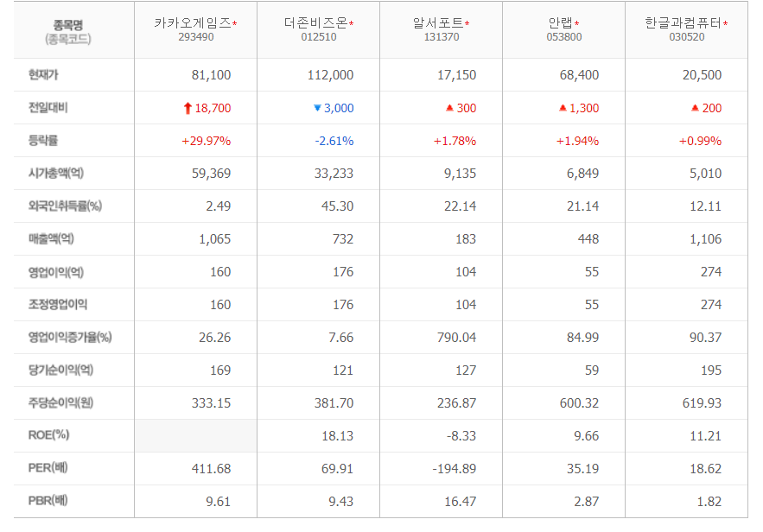Click the 영업이익(억) row label
Viewport: 763px width, 532px height.
pyautogui.click(x=56, y=272)
